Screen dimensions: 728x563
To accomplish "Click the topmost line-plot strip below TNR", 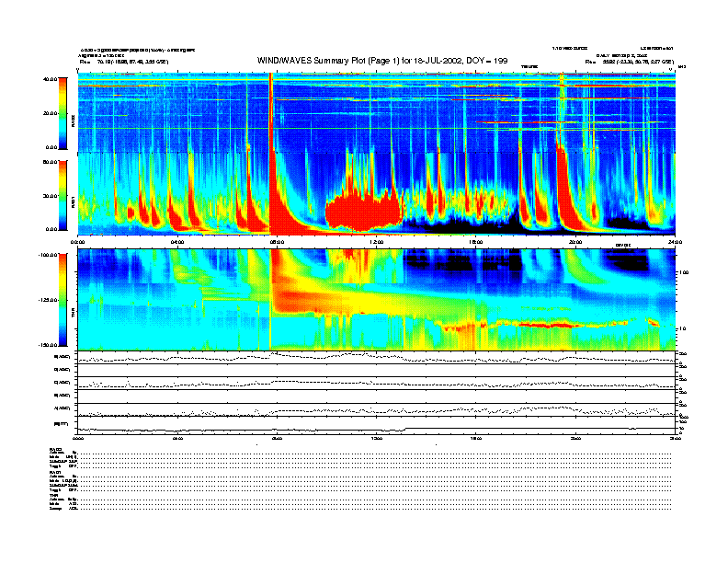I will [x=376, y=357].
